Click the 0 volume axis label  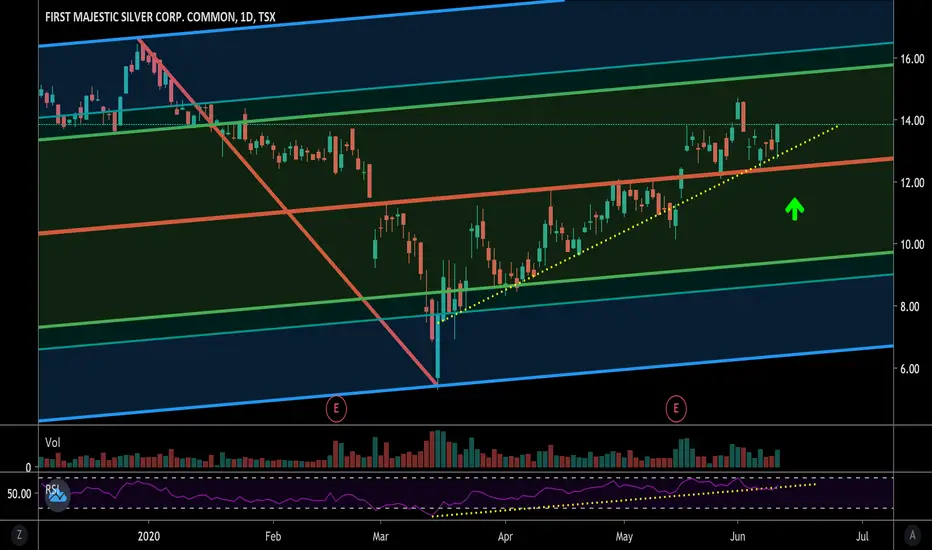point(28,468)
